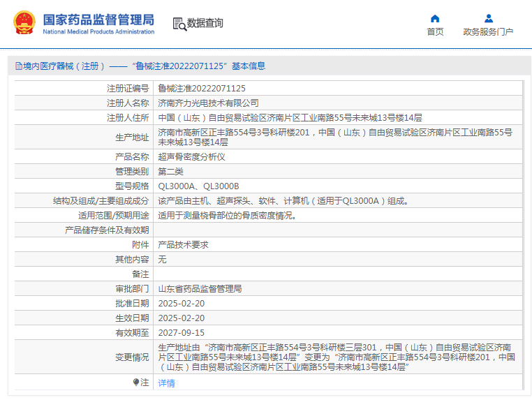
Task: Click the 国家药品监督管理局 title
Action: (x=98, y=20)
